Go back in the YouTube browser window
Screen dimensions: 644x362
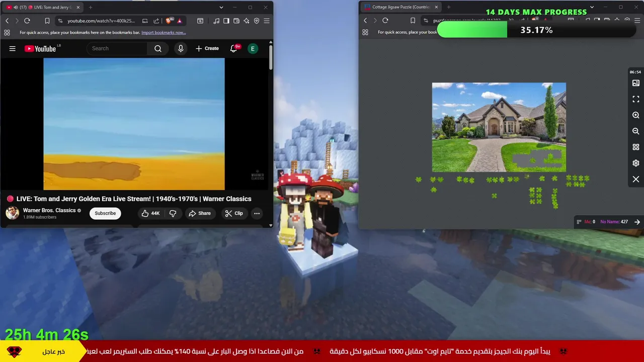(x=7, y=21)
